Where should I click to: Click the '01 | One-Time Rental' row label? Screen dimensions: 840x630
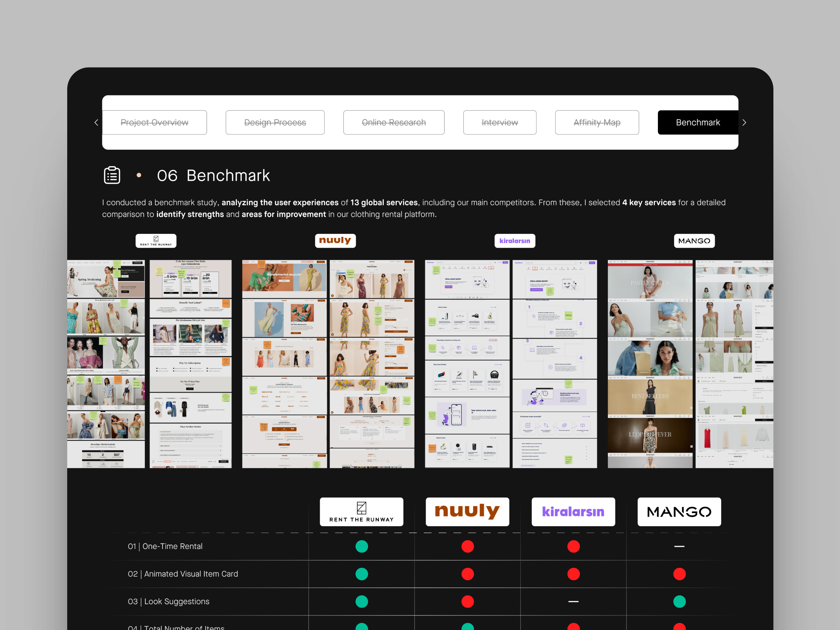point(165,546)
